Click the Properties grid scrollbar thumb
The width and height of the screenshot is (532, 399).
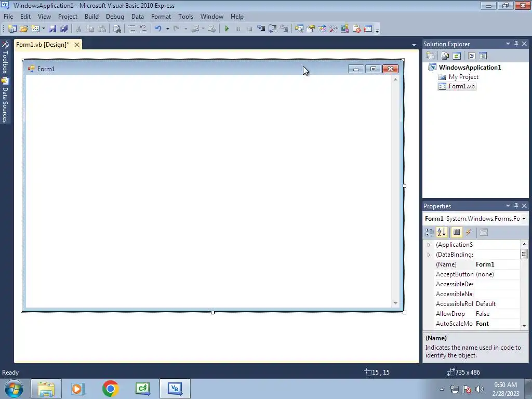pos(524,254)
